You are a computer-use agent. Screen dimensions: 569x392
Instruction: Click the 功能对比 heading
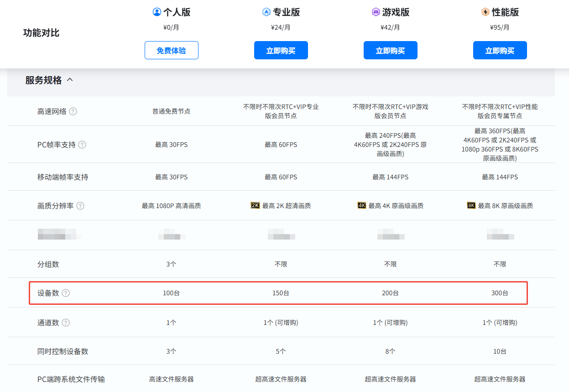[x=41, y=33]
